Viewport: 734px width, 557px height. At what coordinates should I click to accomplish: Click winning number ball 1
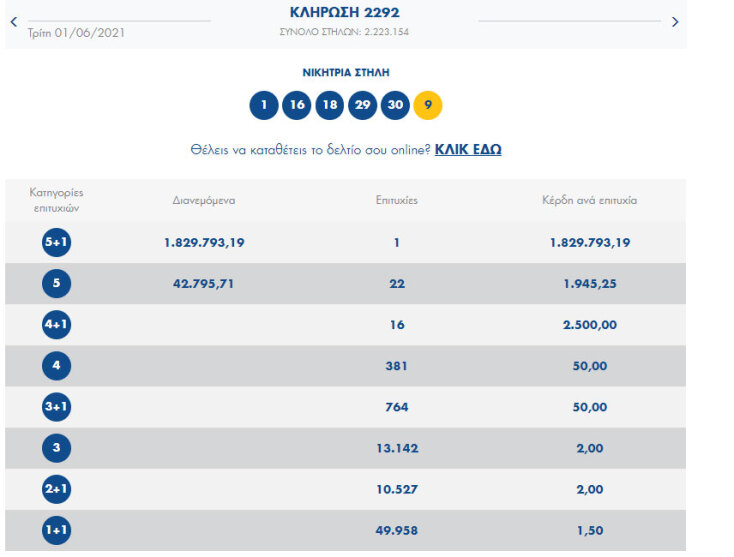pos(264,105)
